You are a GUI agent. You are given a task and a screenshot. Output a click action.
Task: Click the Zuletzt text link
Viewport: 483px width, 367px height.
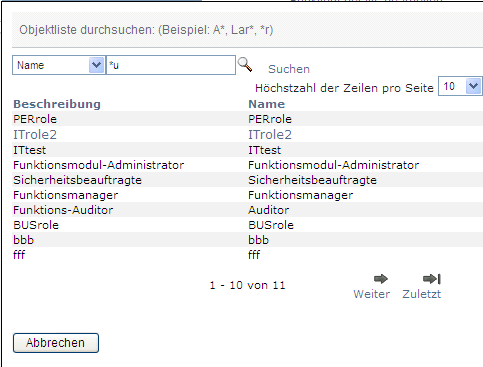(422, 294)
